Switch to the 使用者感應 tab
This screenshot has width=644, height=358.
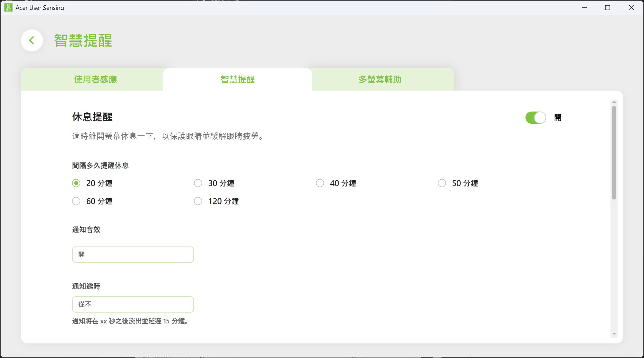pyautogui.click(x=95, y=79)
